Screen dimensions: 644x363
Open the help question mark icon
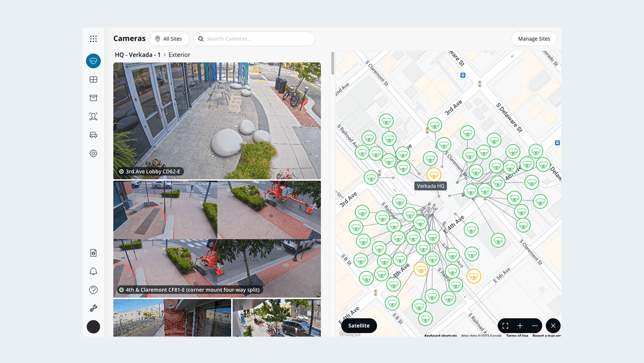[x=93, y=290]
